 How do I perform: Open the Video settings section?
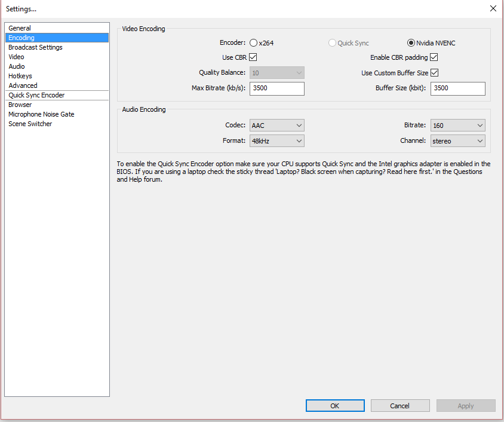click(x=57, y=57)
